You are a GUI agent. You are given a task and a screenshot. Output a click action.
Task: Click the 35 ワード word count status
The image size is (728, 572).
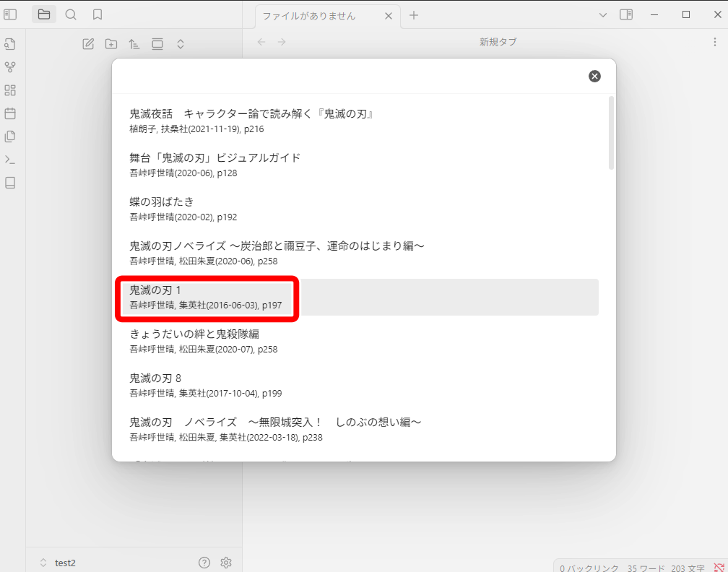pyautogui.click(x=646, y=568)
